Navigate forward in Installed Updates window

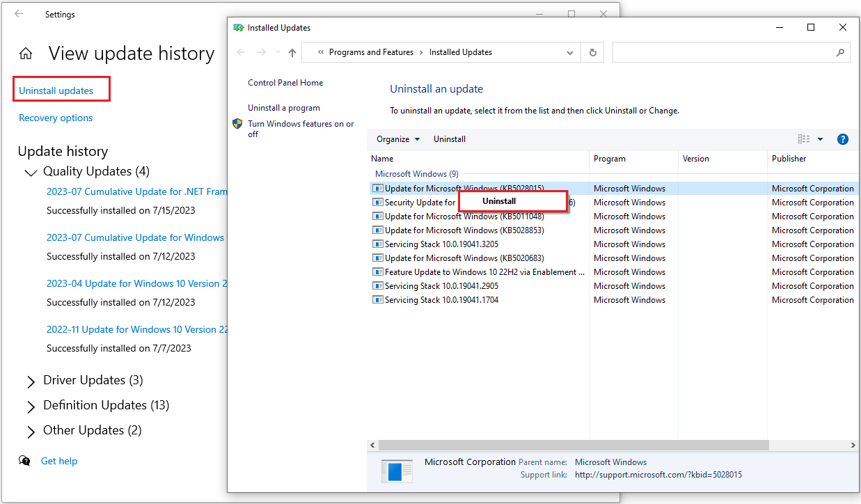click(262, 52)
